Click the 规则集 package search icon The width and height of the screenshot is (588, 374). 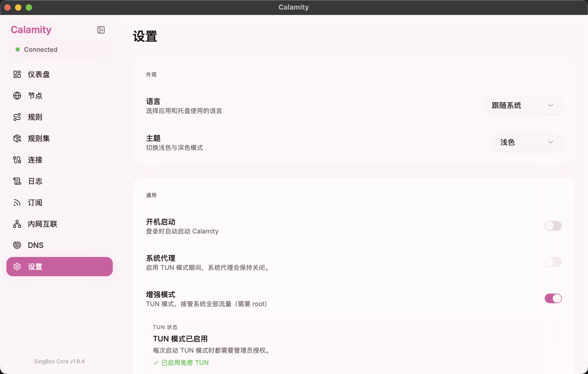[17, 138]
